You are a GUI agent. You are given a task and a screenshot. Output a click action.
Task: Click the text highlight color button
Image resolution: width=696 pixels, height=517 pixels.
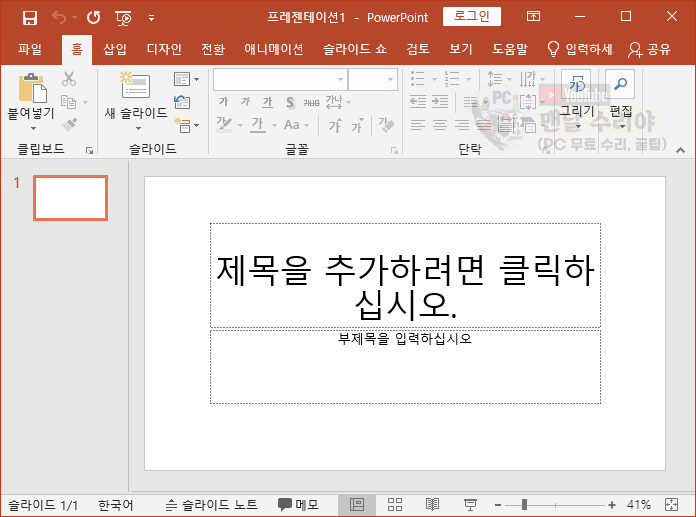pos(224,125)
